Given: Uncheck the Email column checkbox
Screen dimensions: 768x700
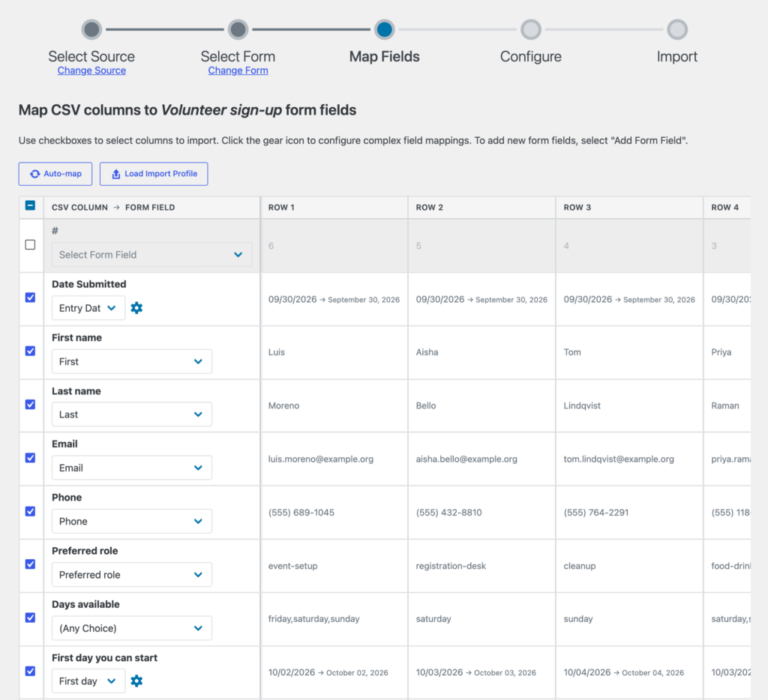Looking at the screenshot, I should click(30, 458).
